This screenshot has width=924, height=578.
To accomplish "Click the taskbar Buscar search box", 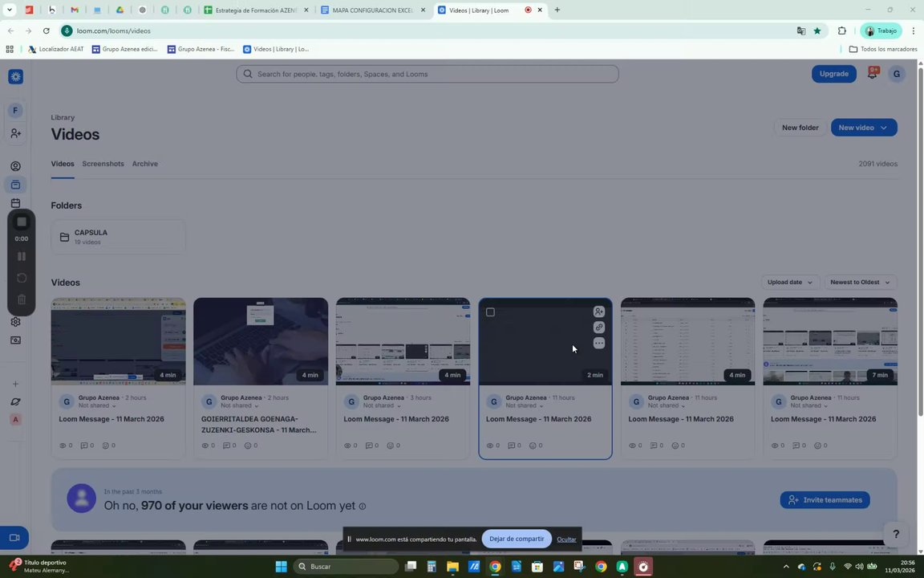I will pyautogui.click(x=346, y=566).
